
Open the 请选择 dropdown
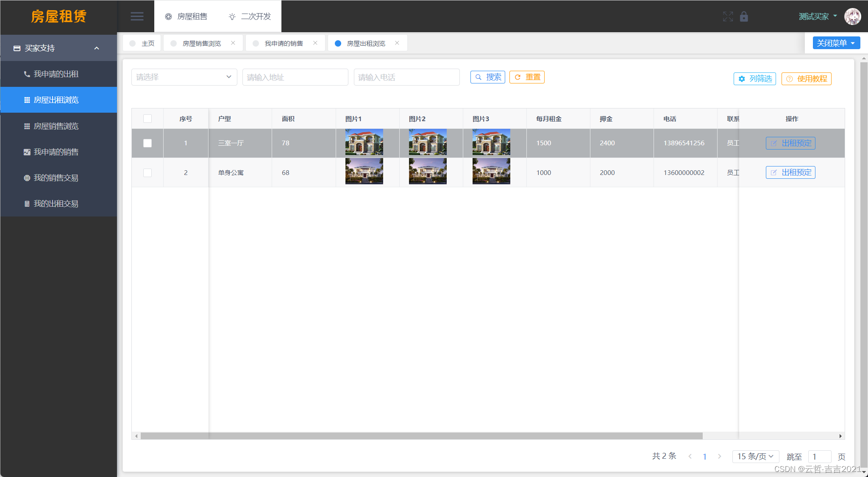(x=184, y=77)
